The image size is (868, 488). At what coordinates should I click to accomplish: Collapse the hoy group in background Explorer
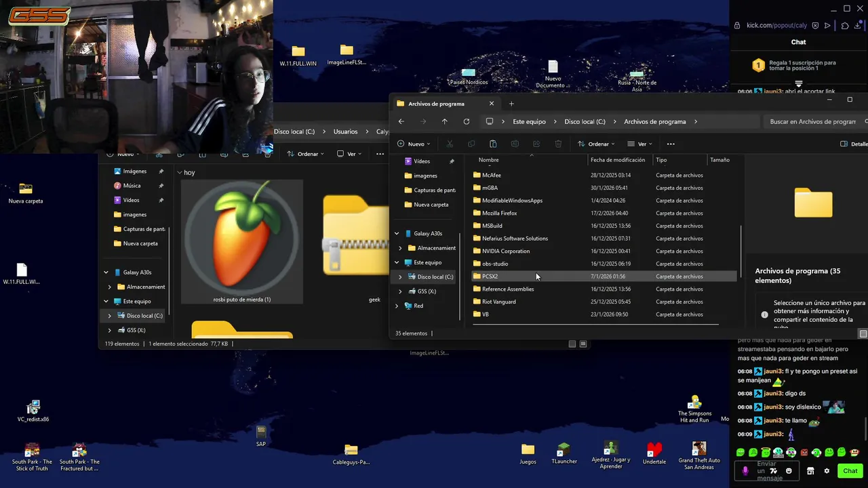pyautogui.click(x=180, y=172)
